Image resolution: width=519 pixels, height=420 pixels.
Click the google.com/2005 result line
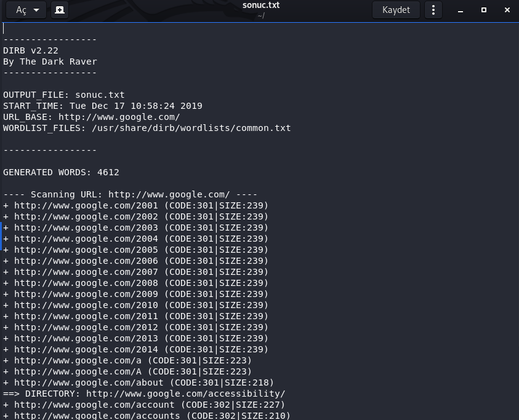(135, 250)
